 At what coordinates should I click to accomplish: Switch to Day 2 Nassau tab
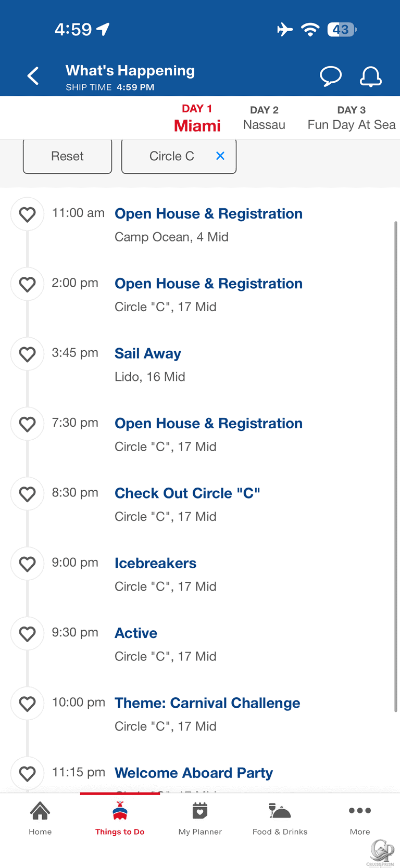(x=264, y=118)
